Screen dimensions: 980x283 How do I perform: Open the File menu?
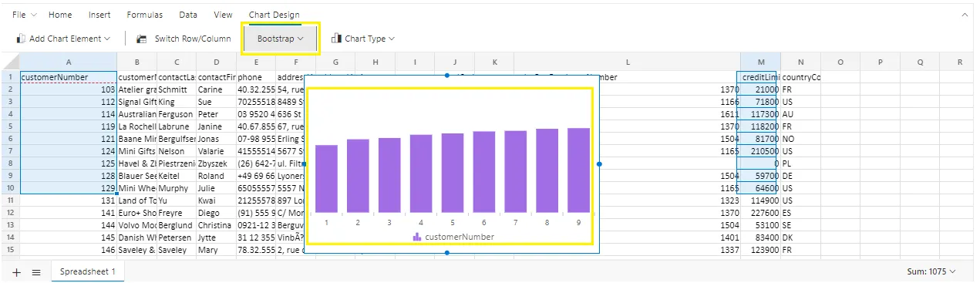pyautogui.click(x=24, y=15)
